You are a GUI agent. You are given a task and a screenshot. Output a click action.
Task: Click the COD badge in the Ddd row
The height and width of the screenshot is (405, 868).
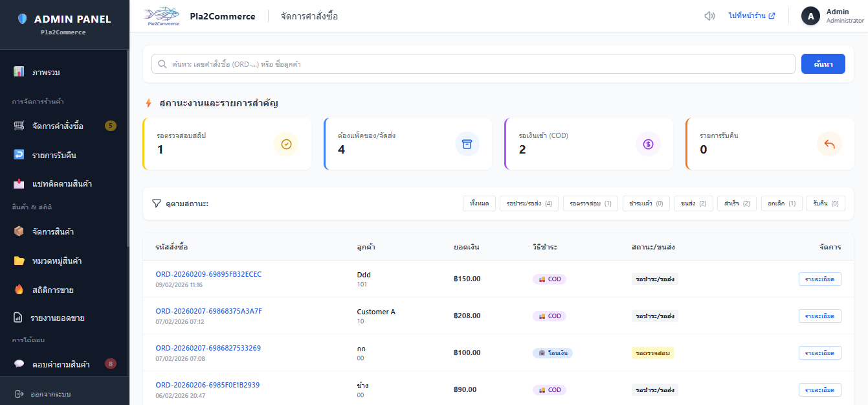click(550, 279)
